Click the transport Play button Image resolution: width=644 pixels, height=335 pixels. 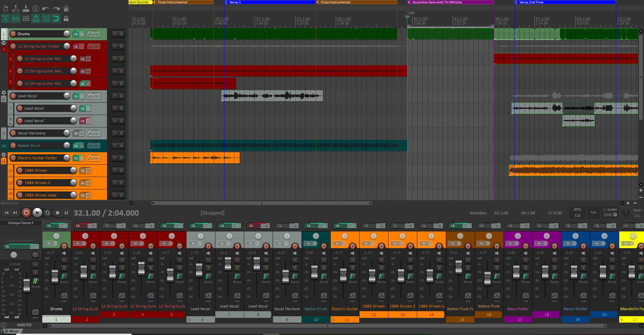click(37, 213)
